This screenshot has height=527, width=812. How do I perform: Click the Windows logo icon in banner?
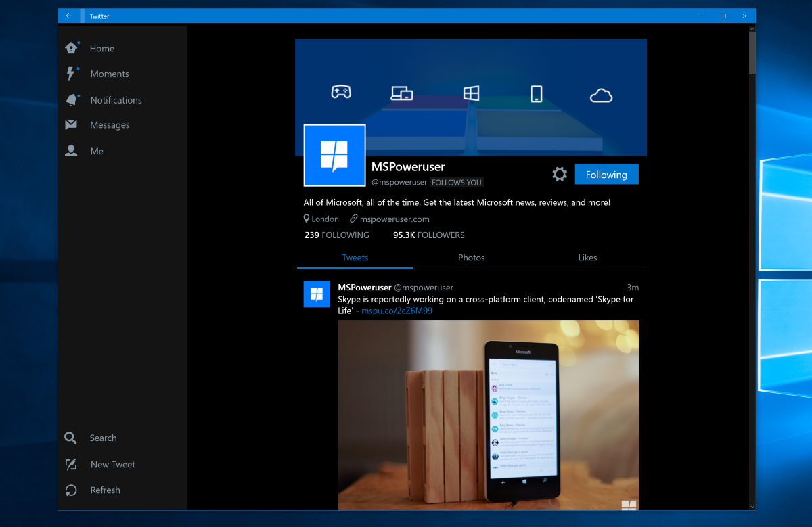pos(472,93)
